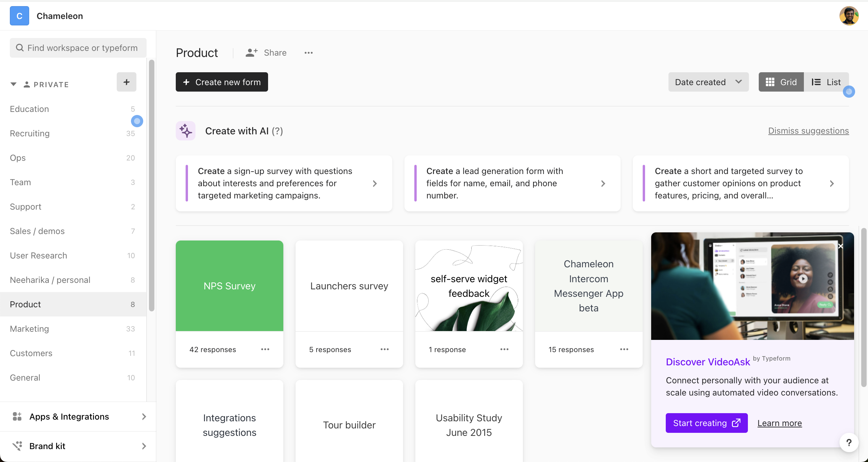
Task: Select the Support workspace
Action: (73, 207)
